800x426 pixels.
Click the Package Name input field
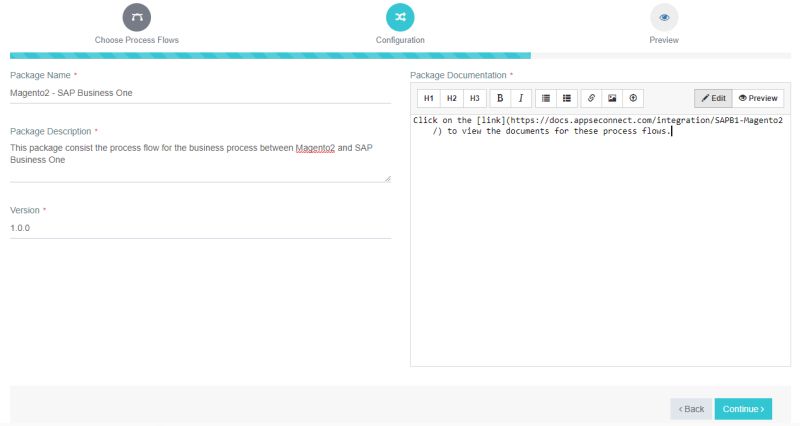(x=201, y=93)
